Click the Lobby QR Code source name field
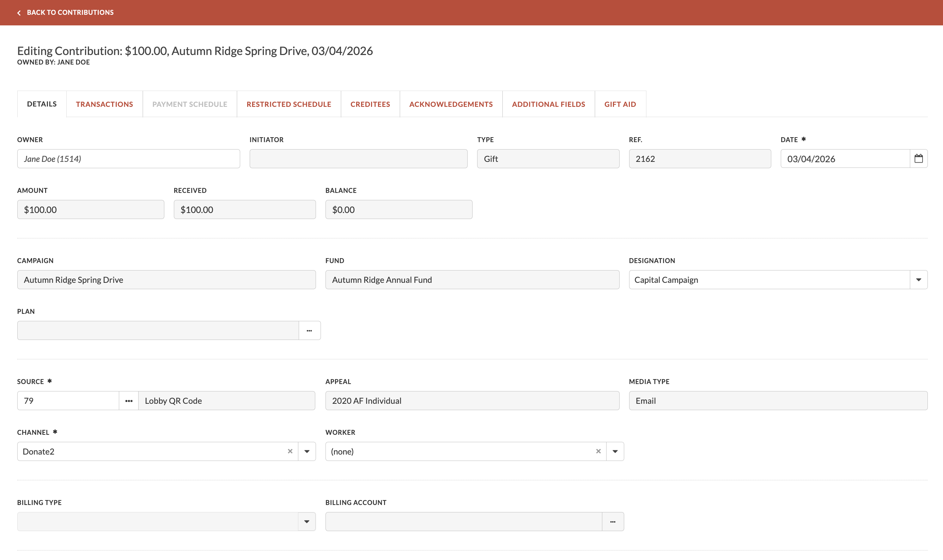 coord(227,401)
